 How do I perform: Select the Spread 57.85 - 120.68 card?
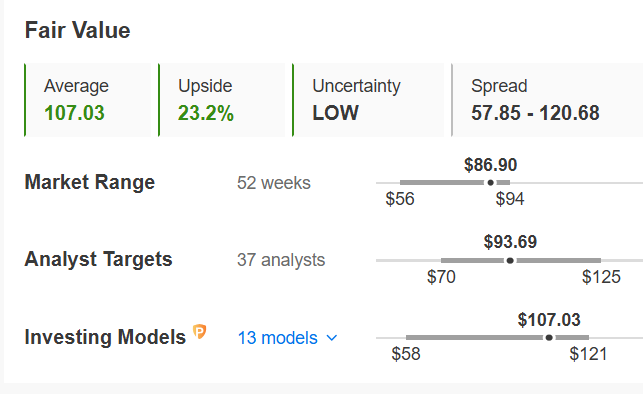tap(547, 100)
